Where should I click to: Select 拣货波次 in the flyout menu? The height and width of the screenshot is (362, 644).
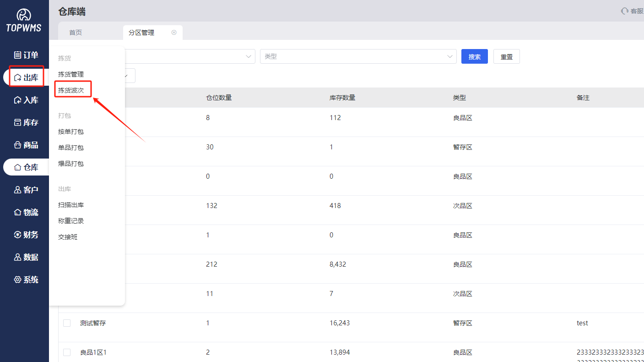tap(71, 90)
